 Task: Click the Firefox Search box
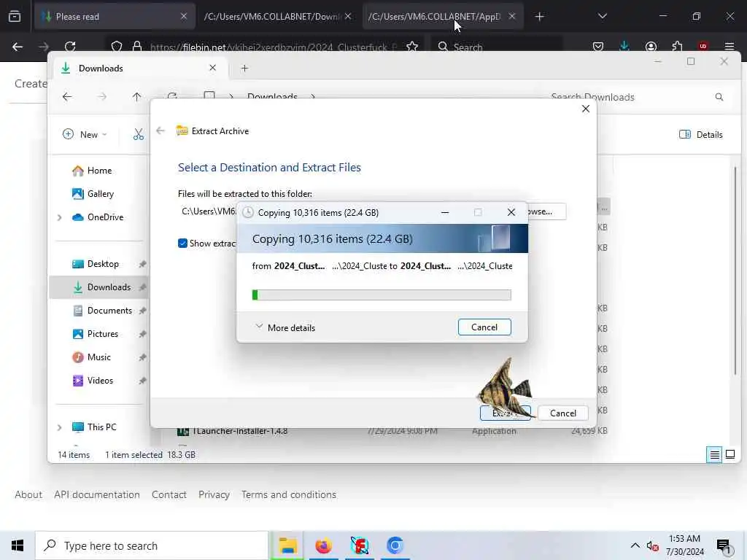pyautogui.click(x=498, y=47)
